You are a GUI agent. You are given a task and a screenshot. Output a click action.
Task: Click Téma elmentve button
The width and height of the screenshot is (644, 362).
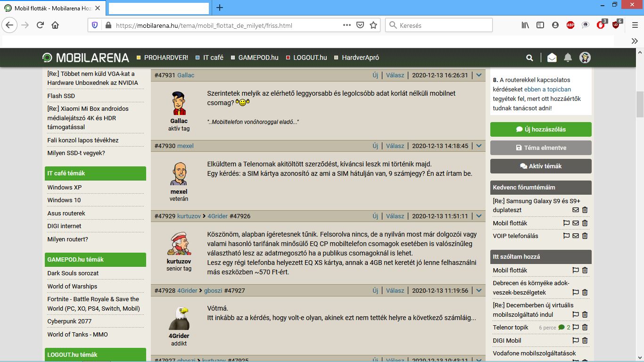pyautogui.click(x=541, y=148)
